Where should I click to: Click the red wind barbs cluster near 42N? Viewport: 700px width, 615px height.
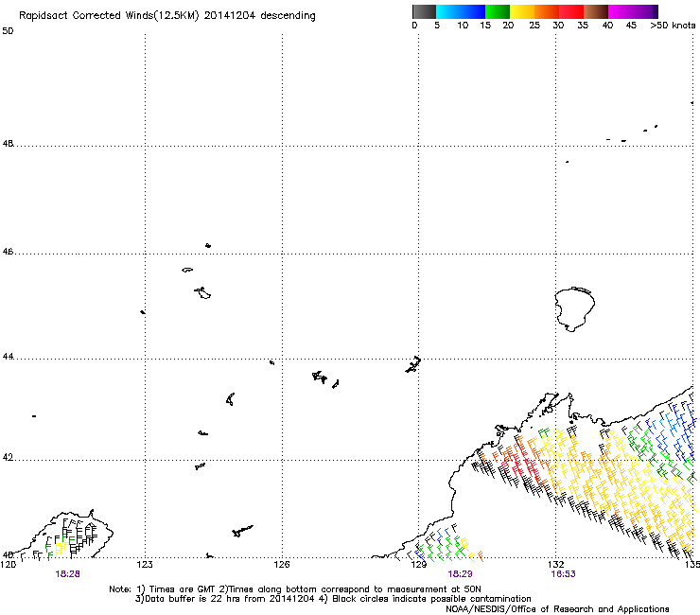point(520,463)
